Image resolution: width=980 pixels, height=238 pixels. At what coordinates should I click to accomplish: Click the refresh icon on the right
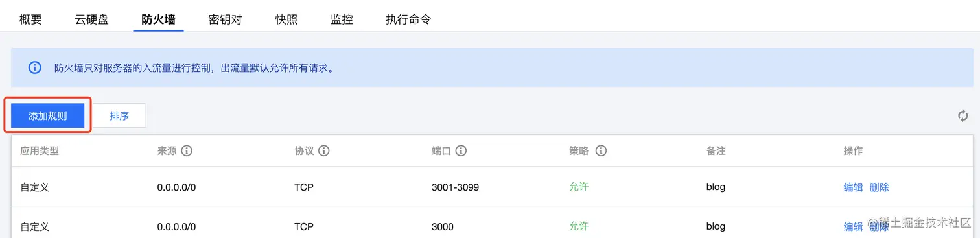[963, 116]
